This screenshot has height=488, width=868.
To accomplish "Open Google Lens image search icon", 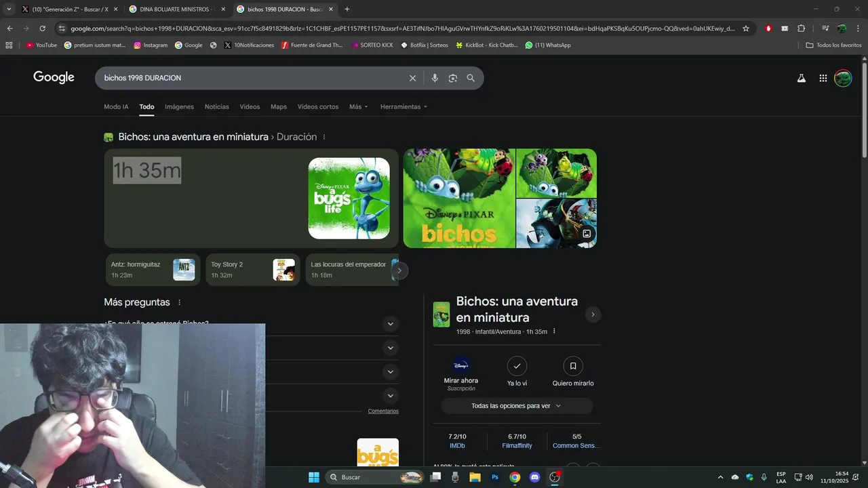I will [x=453, y=78].
